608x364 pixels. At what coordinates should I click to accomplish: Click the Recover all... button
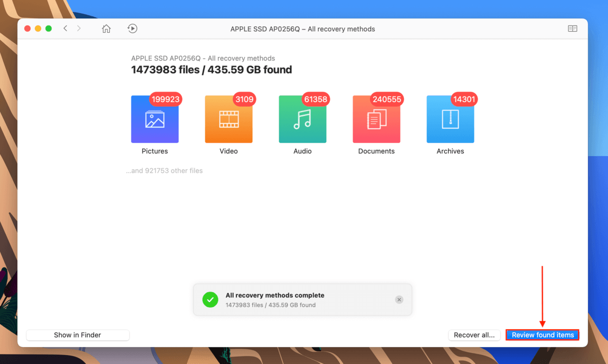(474, 335)
